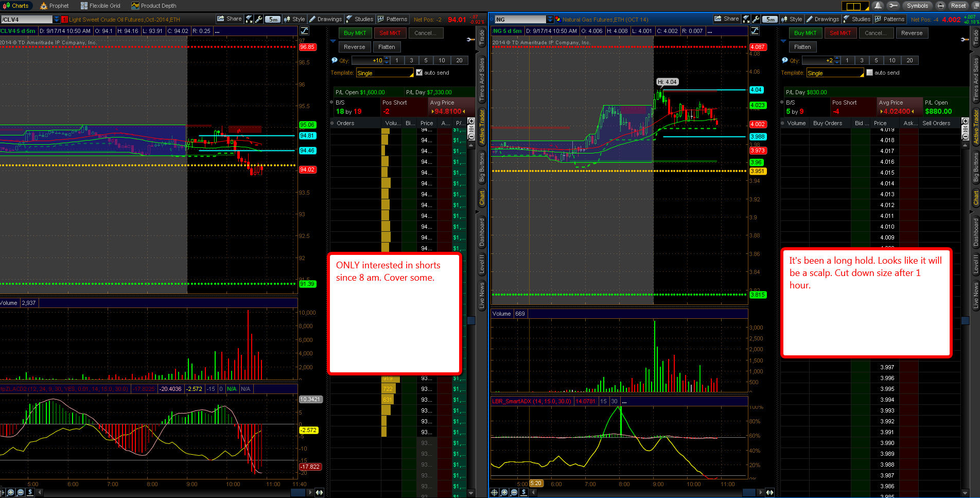This screenshot has width=980, height=498.
Task: Click Reverse in the natural gas trader
Action: [x=912, y=33]
